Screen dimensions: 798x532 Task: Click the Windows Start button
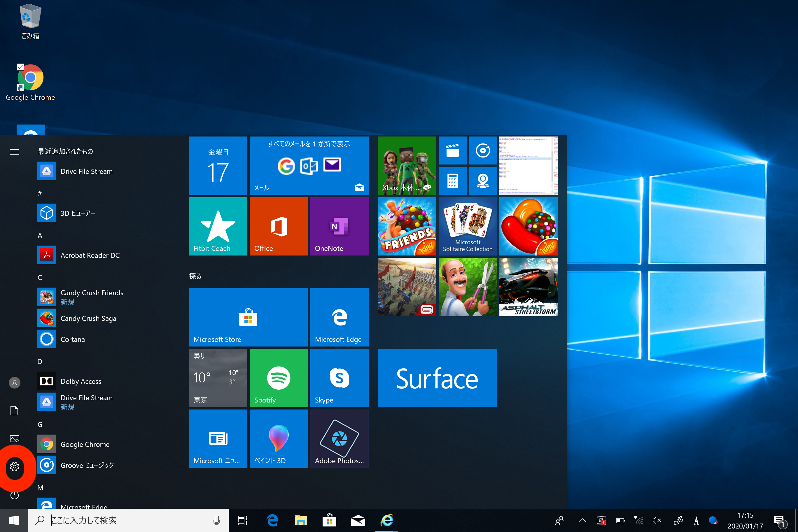click(x=14, y=520)
